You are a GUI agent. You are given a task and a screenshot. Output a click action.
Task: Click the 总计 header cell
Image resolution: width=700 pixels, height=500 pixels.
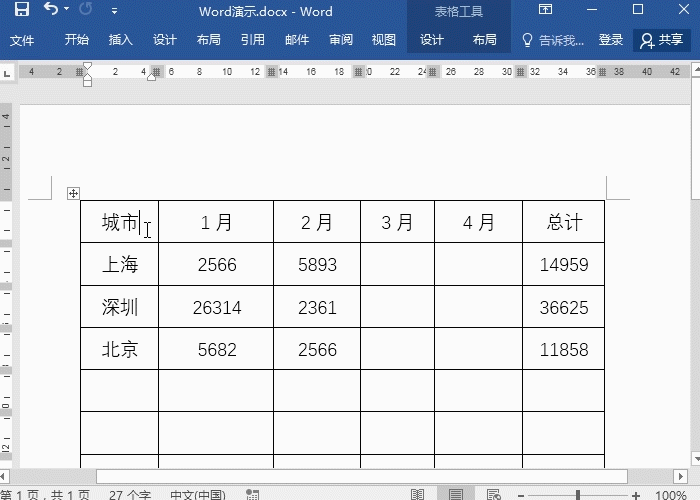click(x=564, y=222)
